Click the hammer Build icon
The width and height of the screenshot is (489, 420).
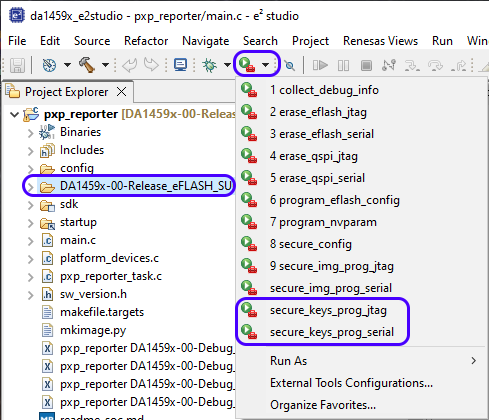click(x=87, y=64)
